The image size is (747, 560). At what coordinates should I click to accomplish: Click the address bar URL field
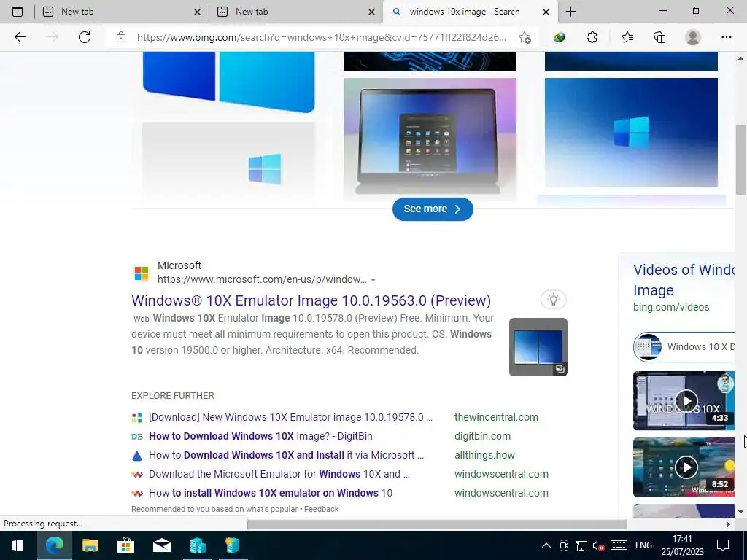(322, 37)
